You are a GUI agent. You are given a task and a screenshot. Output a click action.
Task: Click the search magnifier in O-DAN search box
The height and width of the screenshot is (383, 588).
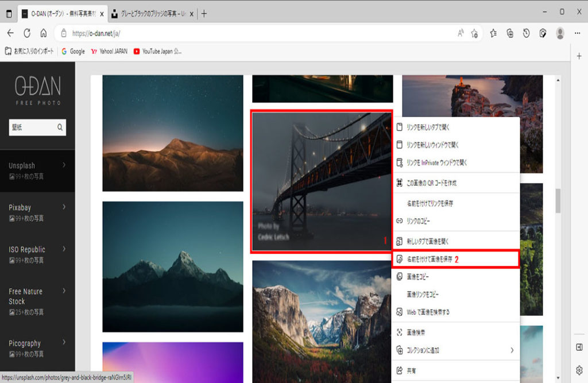pos(60,127)
